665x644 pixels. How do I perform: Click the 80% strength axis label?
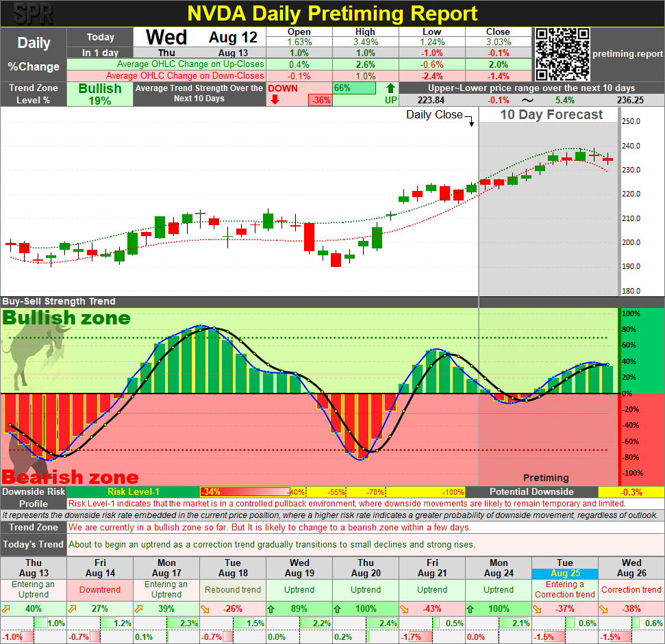(x=629, y=330)
